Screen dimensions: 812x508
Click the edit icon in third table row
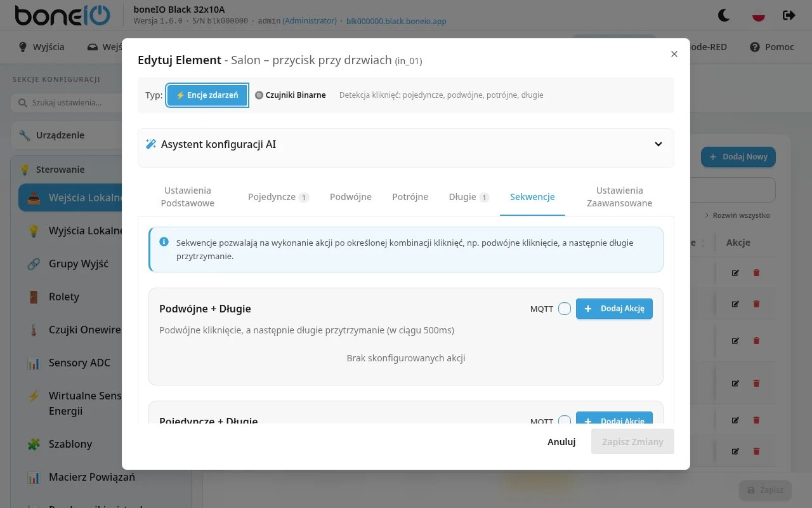[735, 341]
